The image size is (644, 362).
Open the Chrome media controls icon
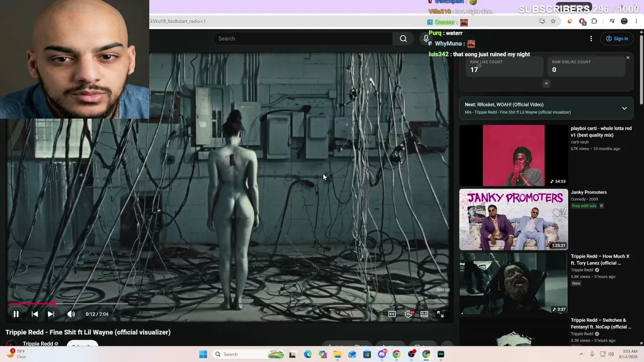pos(612,21)
